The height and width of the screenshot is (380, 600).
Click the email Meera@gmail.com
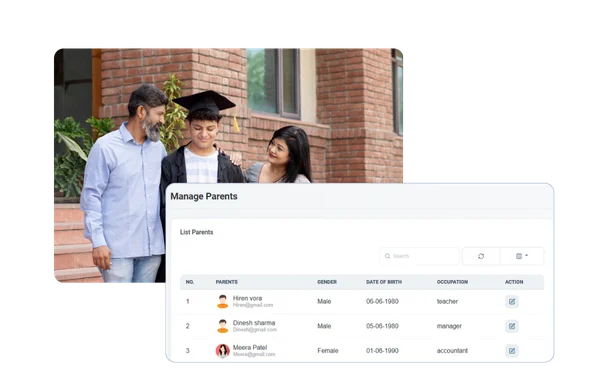tap(254, 354)
